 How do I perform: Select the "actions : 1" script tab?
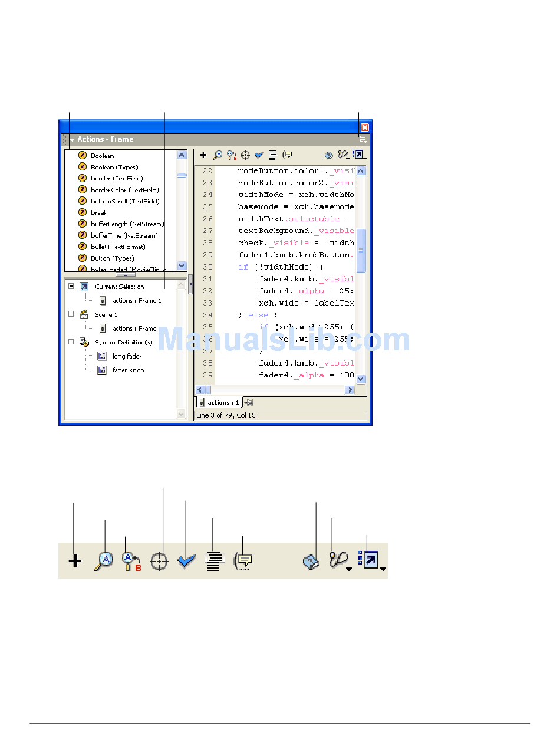click(x=219, y=402)
